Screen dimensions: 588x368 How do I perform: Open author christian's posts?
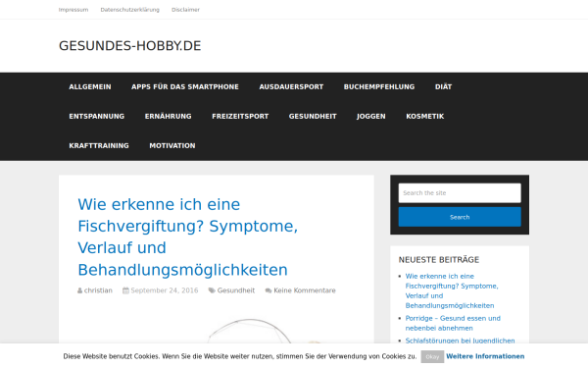[x=98, y=290]
